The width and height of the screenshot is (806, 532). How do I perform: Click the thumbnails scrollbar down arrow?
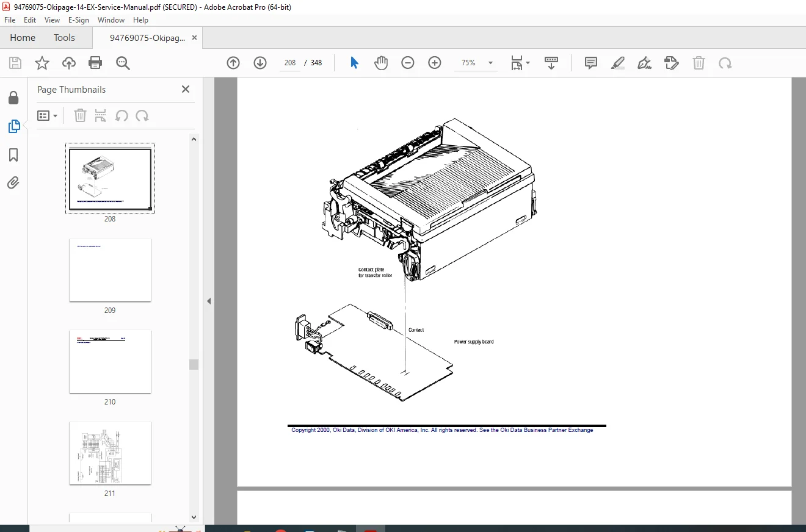194,517
